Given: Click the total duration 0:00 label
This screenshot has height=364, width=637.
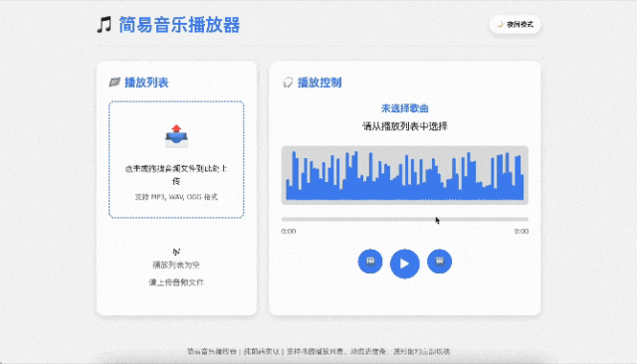Looking at the screenshot, I should (522, 232).
